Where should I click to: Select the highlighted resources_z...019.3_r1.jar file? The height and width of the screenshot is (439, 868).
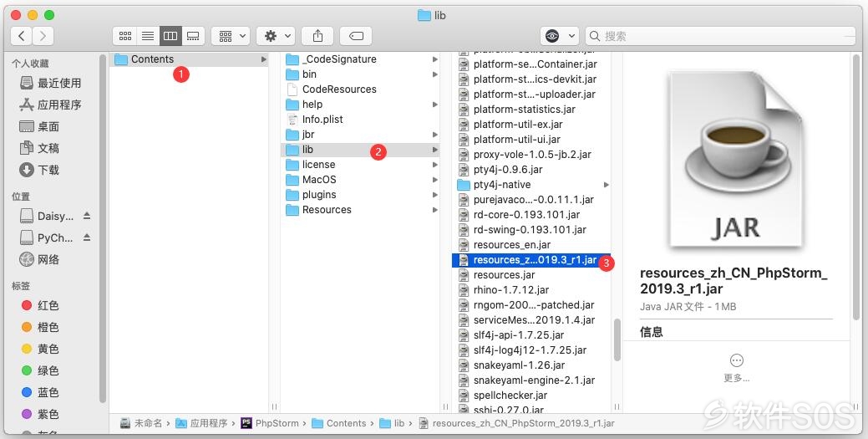[x=531, y=260]
